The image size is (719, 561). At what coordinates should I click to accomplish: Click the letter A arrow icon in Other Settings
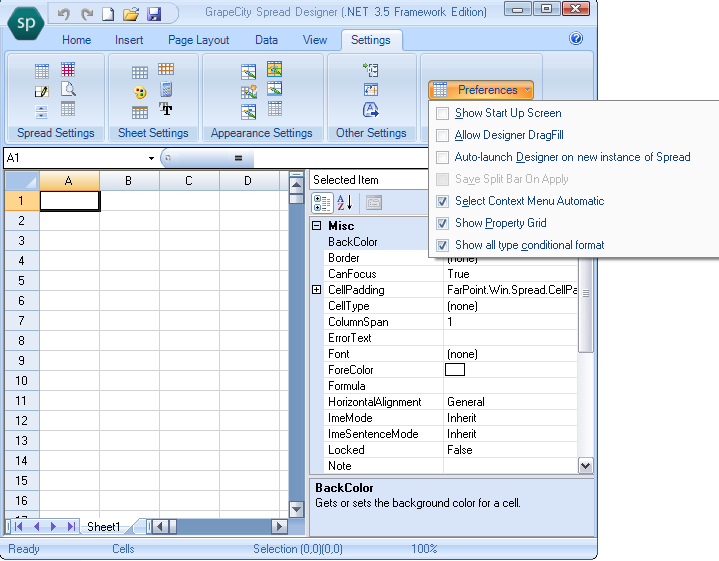click(371, 110)
